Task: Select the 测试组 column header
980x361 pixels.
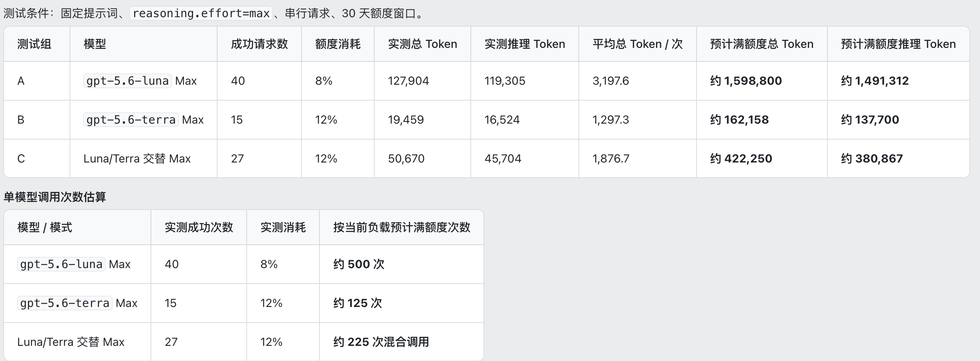Action: coord(34,44)
